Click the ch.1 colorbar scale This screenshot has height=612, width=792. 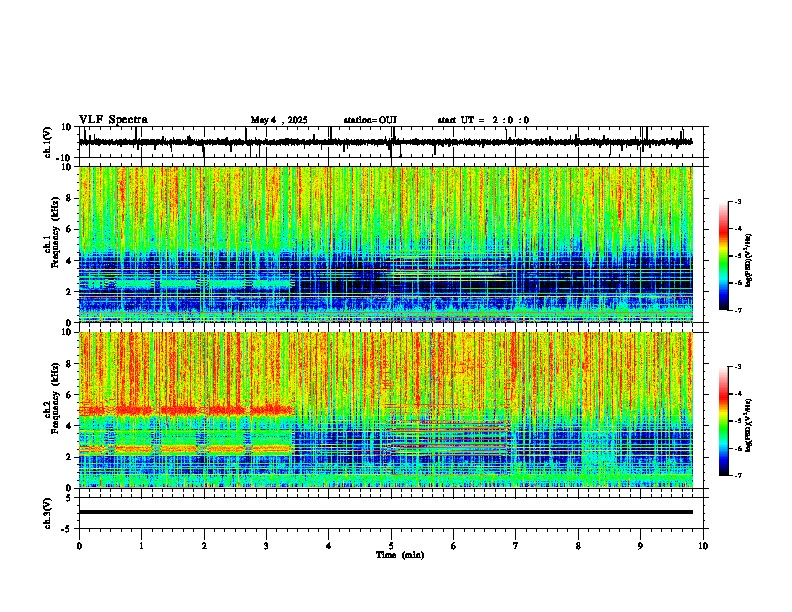pyautogui.click(x=724, y=256)
